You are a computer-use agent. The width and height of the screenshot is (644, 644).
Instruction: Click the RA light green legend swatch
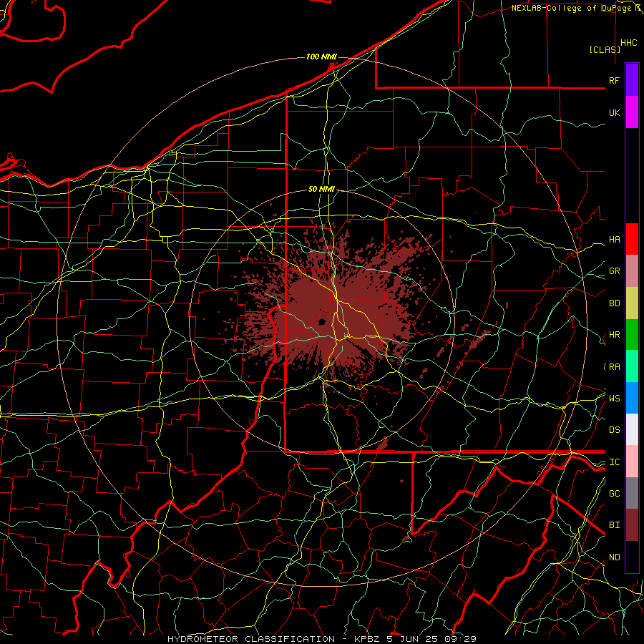tap(632, 366)
